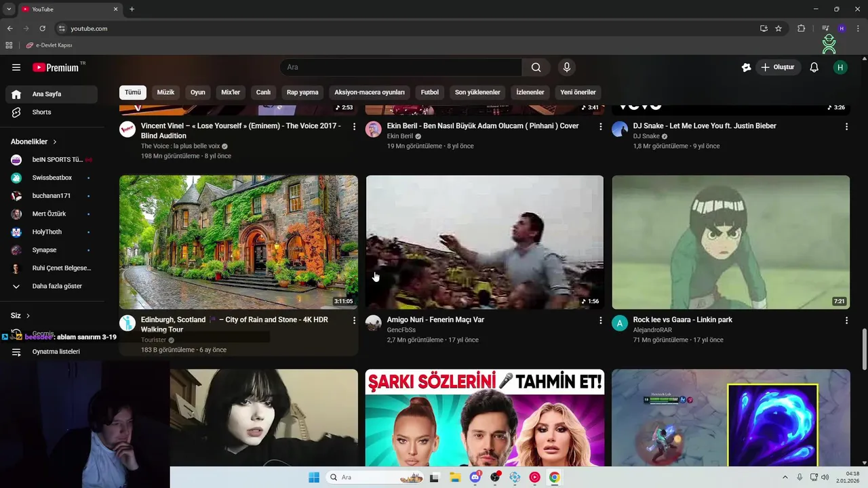
Task: Click the install app icon in address bar
Action: click(764, 28)
